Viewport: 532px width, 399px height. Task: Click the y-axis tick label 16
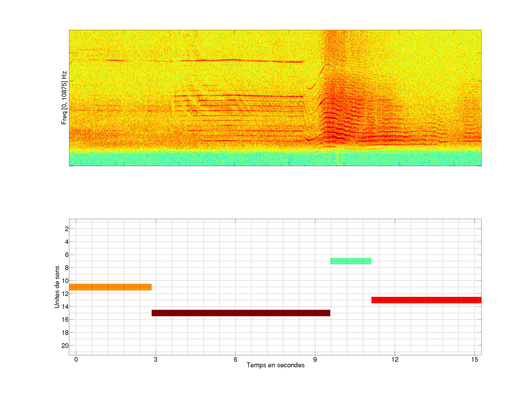click(x=65, y=320)
